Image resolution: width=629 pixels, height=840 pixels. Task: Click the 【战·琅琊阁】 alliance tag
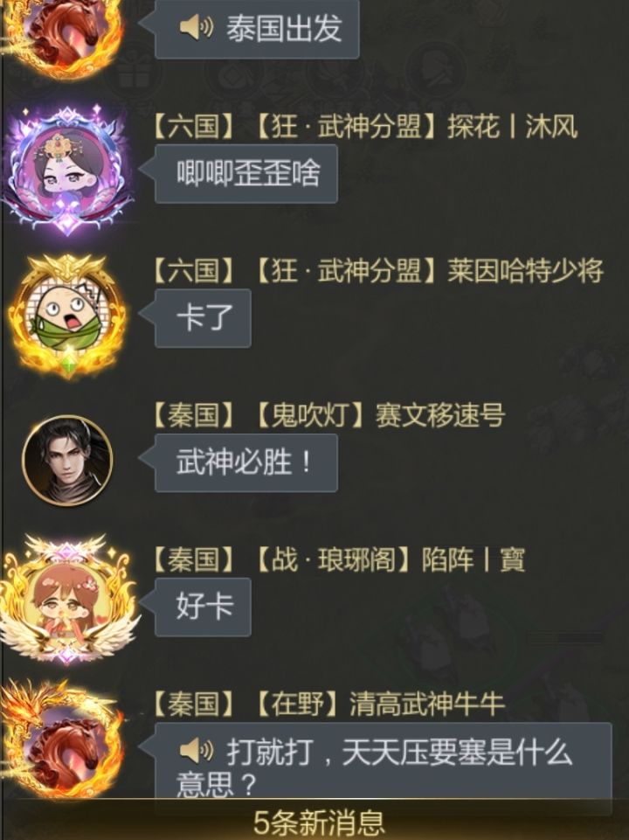pyautogui.click(x=333, y=559)
